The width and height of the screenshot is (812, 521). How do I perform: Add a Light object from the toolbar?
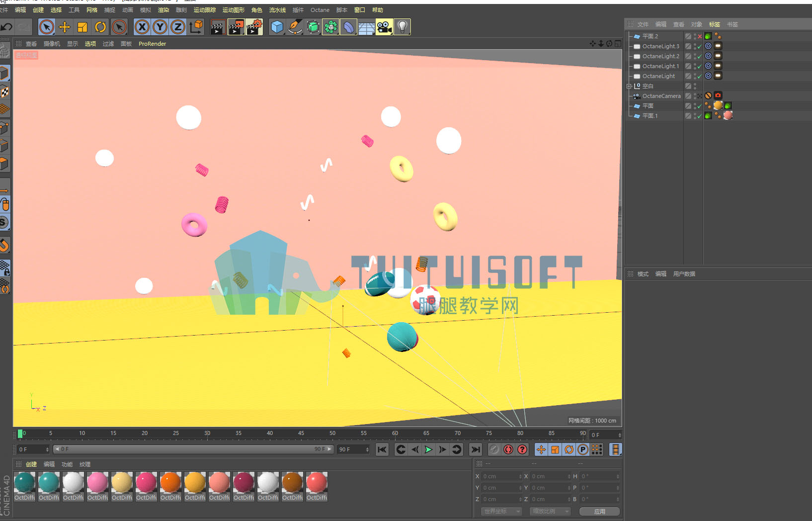click(402, 27)
